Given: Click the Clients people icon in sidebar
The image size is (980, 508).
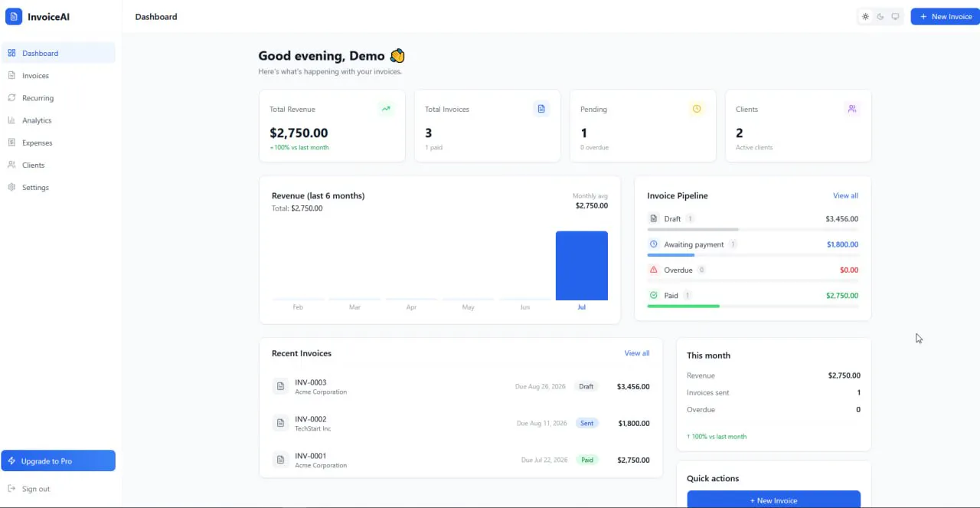Looking at the screenshot, I should coord(11,164).
